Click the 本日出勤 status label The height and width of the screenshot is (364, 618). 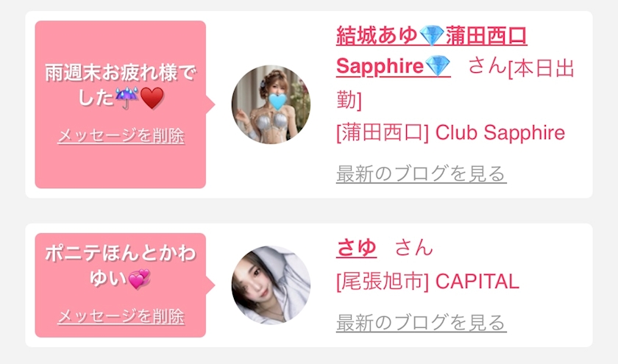tap(455, 84)
